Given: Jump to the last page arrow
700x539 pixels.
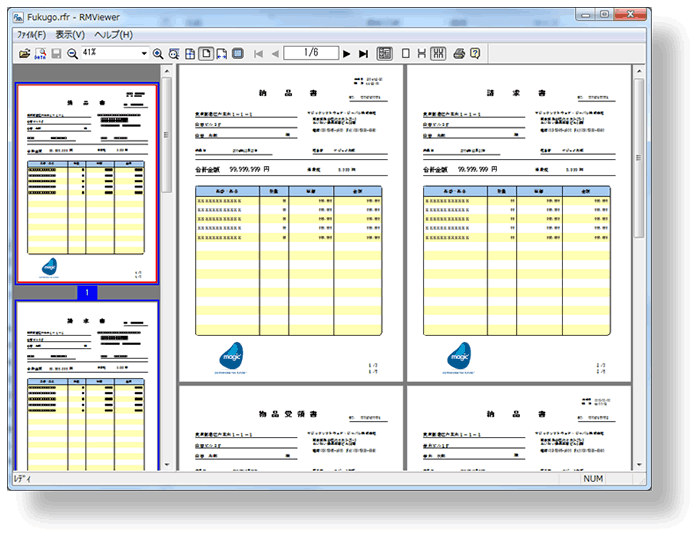Looking at the screenshot, I should click(x=363, y=53).
